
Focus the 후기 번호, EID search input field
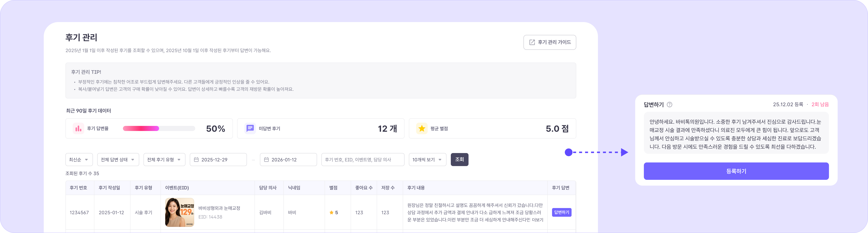363,160
